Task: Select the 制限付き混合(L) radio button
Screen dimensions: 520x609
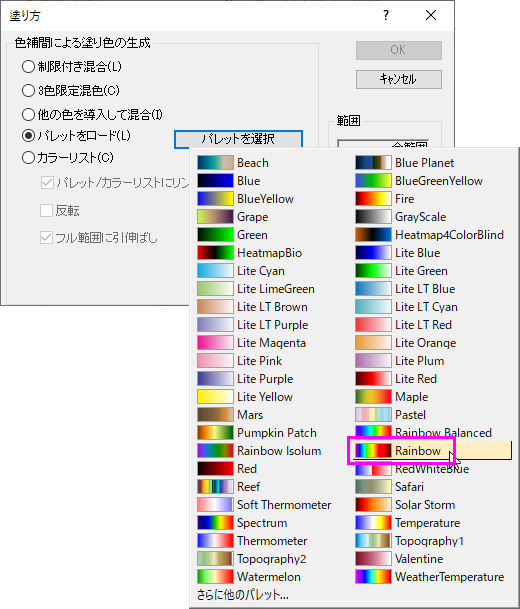Action: pyautogui.click(x=28, y=67)
